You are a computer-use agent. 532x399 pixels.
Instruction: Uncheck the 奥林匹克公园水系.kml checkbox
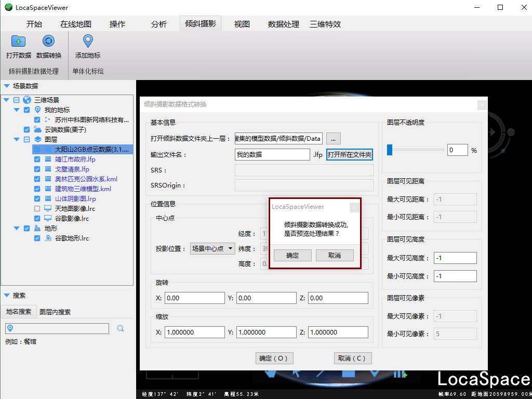tap(37, 179)
